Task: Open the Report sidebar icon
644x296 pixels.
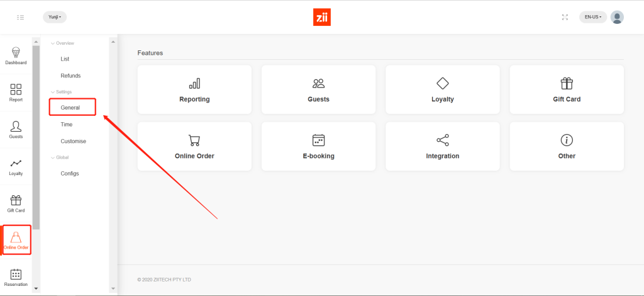Action: (16, 93)
